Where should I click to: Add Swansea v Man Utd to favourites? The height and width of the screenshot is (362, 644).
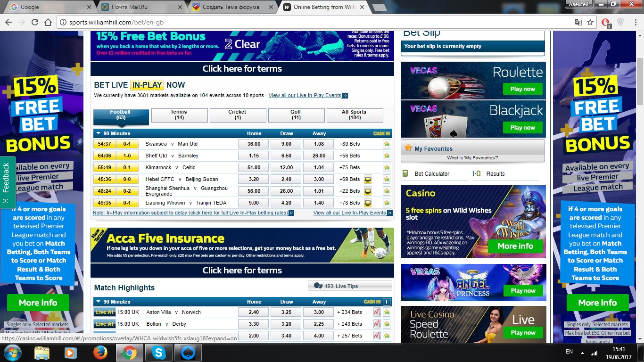(387, 144)
